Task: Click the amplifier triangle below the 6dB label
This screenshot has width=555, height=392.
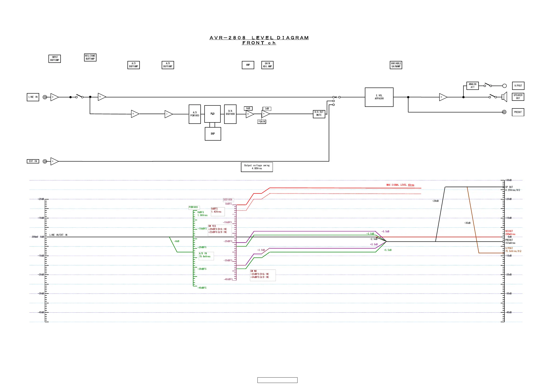Action: pos(250,114)
